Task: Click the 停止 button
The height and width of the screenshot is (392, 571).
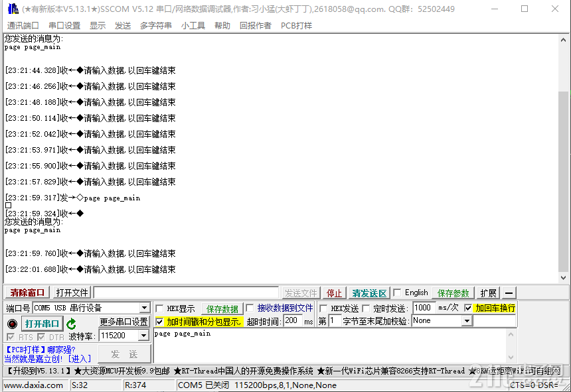Action: (334, 293)
